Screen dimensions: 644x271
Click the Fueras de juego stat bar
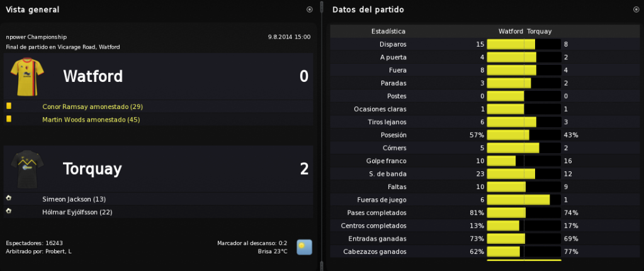coord(524,200)
